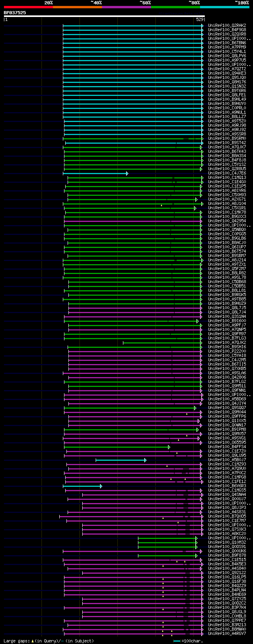Select the UniRef100_A2XG71 label
This screenshot has height=644, width=253.
[x=227, y=199]
